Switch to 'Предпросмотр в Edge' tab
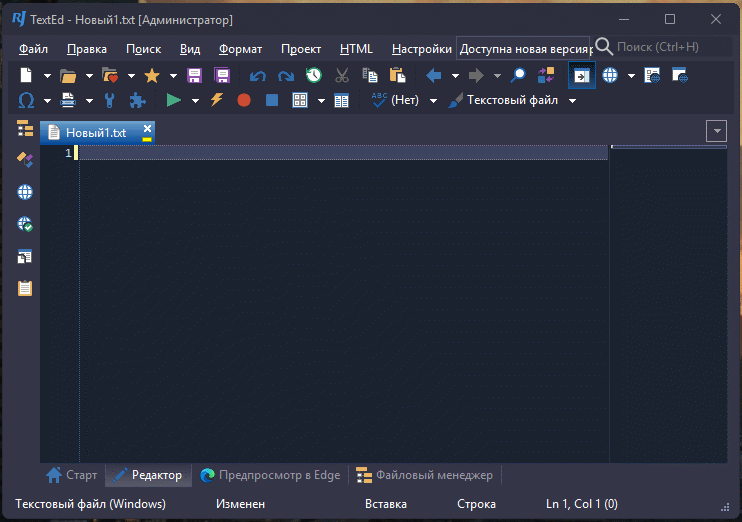The width and height of the screenshot is (742, 522). (x=270, y=475)
